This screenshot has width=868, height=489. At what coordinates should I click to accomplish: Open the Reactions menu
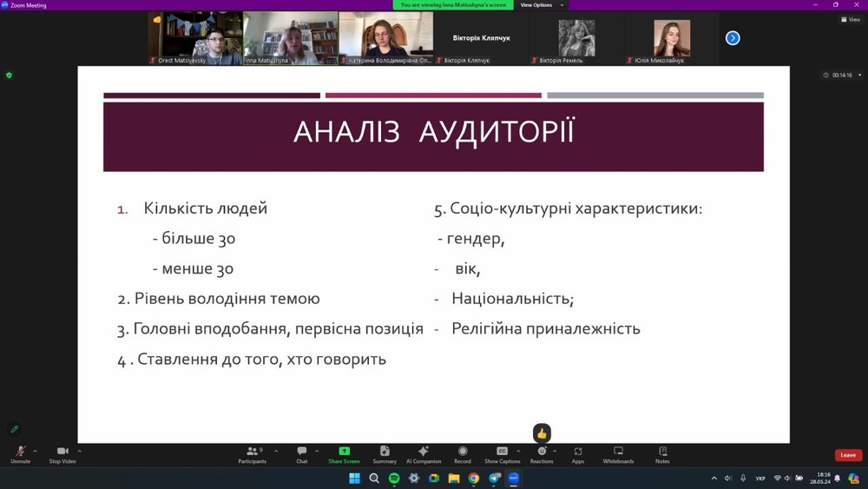[x=542, y=454]
